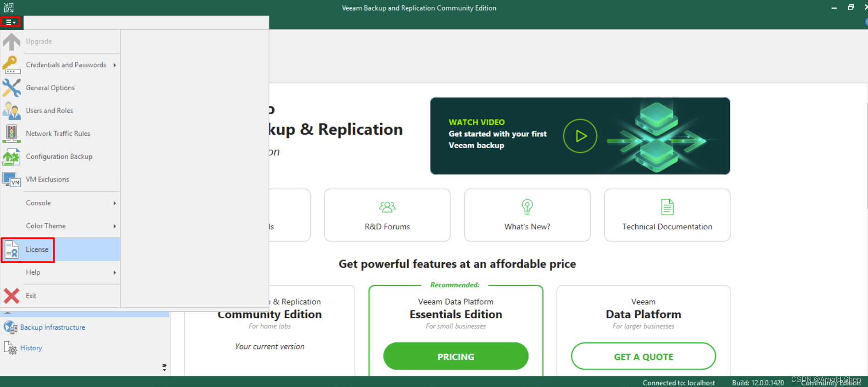The width and height of the screenshot is (868, 387).
Task: Restore down the Veeam window
Action: (851, 8)
